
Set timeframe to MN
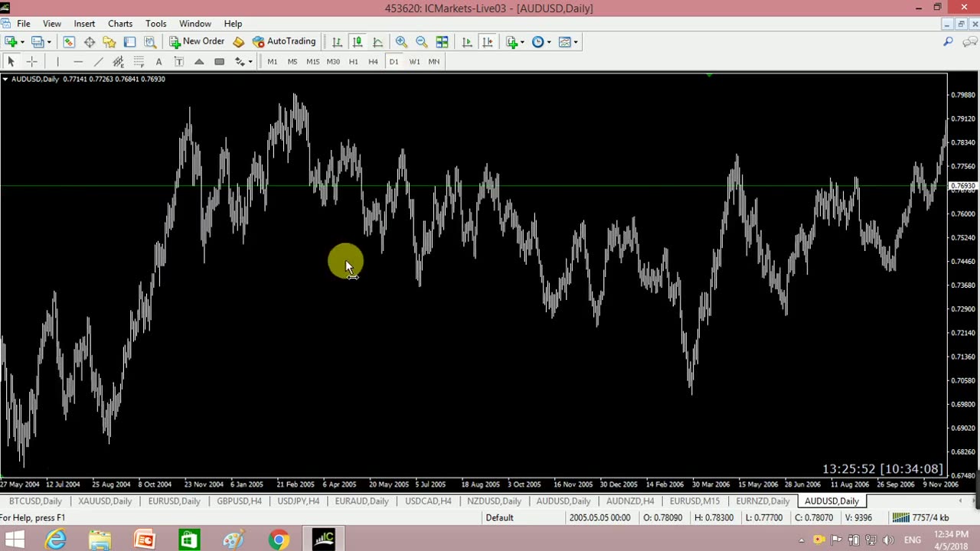[434, 62]
